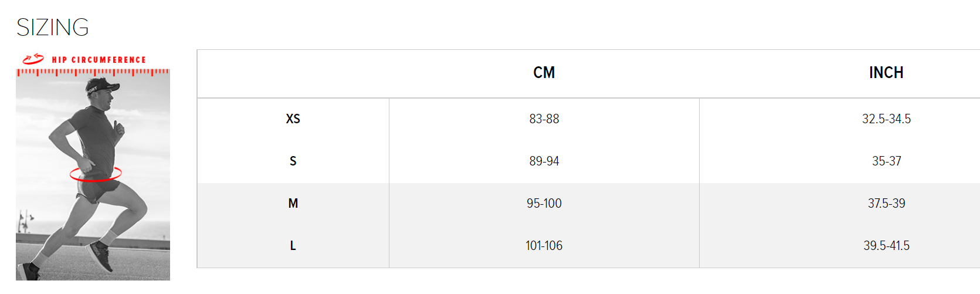The image size is (980, 294).
Task: Click the SIZING heading
Action: click(53, 28)
